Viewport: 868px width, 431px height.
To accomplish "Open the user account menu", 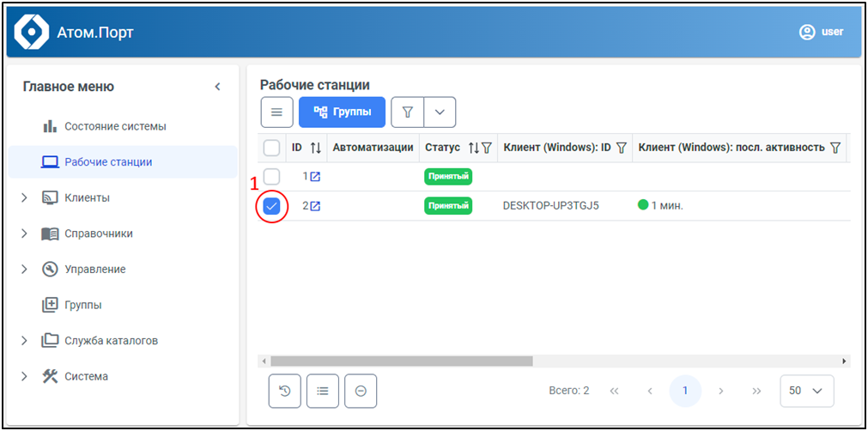I will (x=821, y=32).
